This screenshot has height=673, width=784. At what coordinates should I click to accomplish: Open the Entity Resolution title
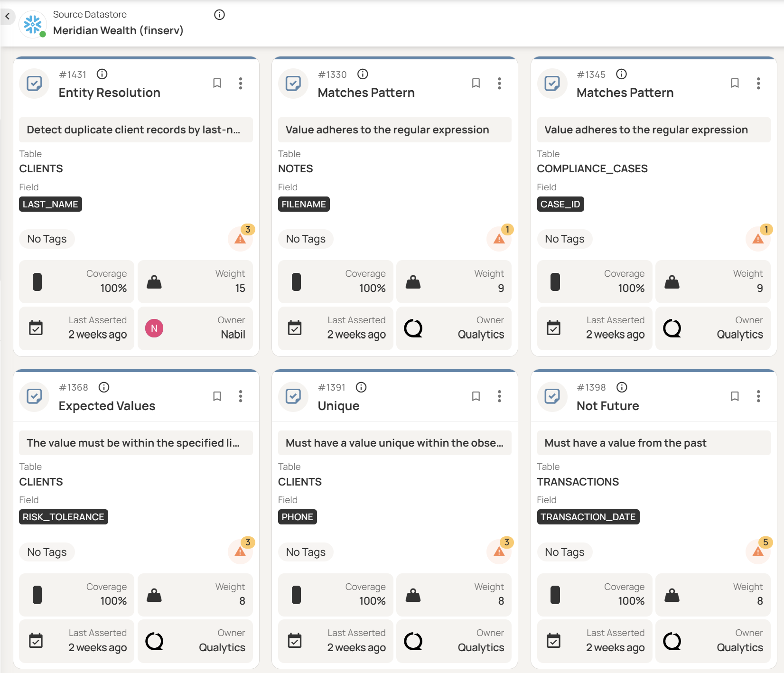click(110, 93)
